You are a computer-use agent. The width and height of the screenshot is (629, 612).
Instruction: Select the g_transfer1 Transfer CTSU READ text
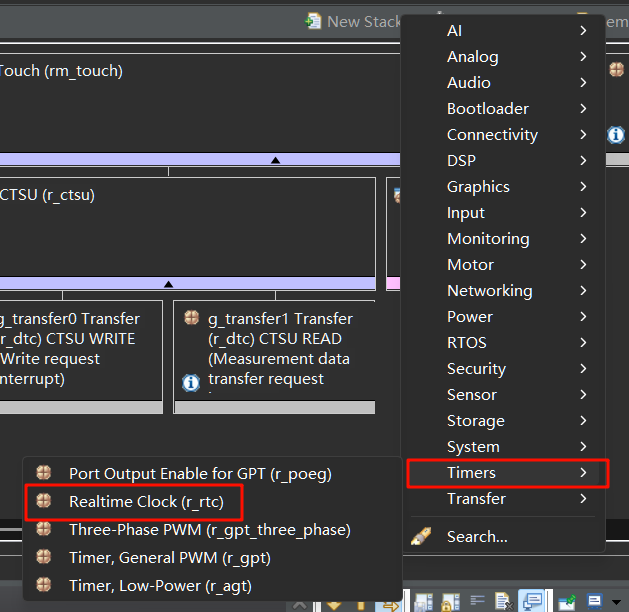[280, 349]
